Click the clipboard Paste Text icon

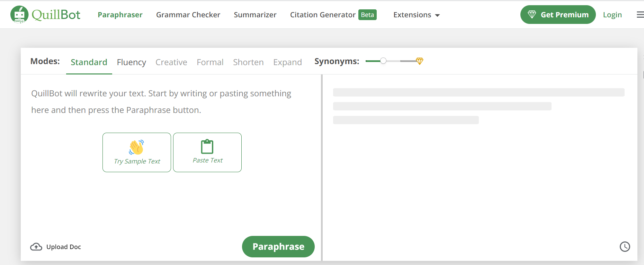207,147
